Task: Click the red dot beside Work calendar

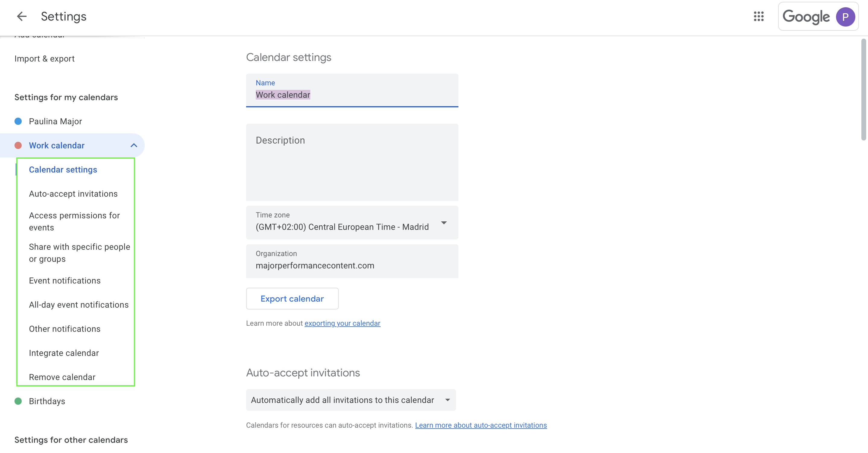Action: point(18,145)
